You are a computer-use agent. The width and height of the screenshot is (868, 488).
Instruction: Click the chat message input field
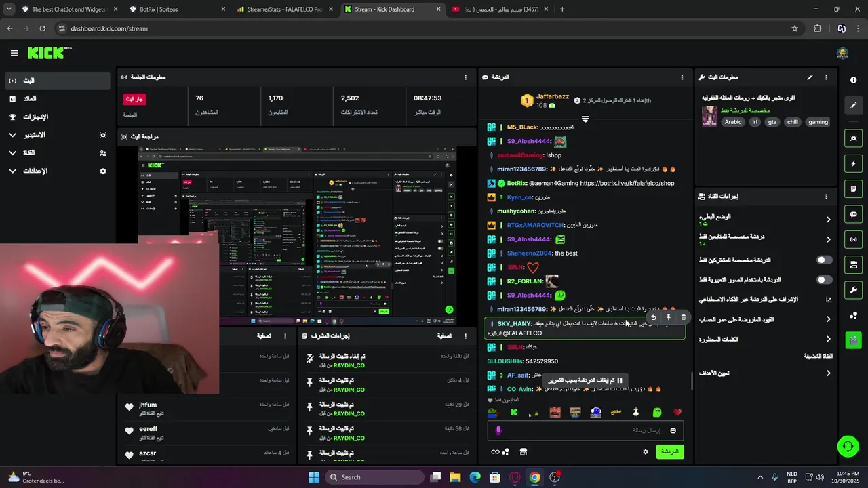pyautogui.click(x=585, y=430)
